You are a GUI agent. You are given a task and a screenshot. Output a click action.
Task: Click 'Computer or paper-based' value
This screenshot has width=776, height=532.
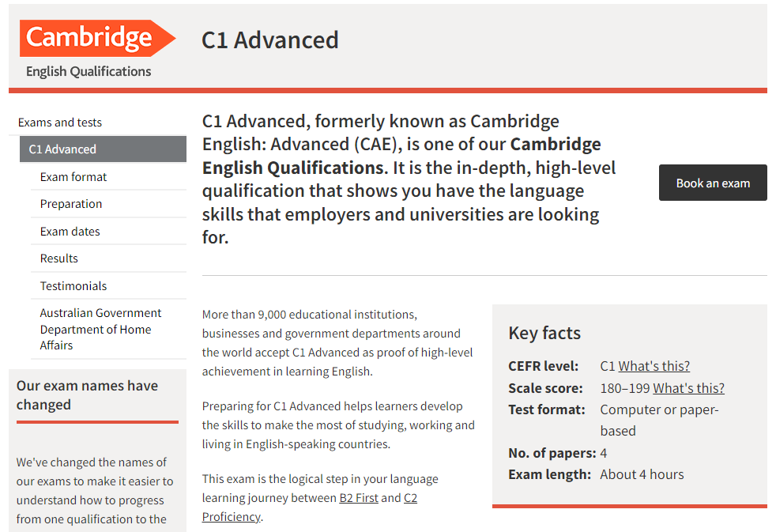659,421
